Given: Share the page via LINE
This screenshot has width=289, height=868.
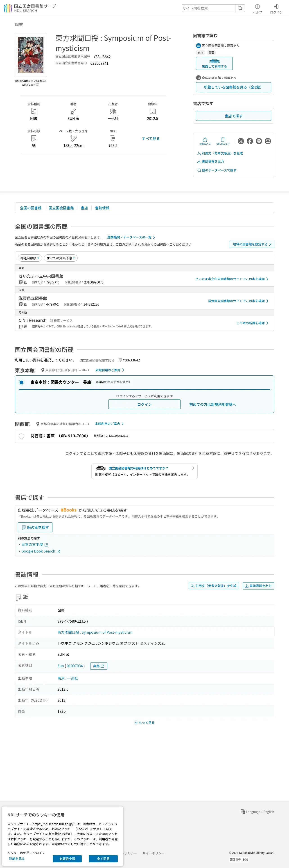Looking at the screenshot, I should [259, 141].
